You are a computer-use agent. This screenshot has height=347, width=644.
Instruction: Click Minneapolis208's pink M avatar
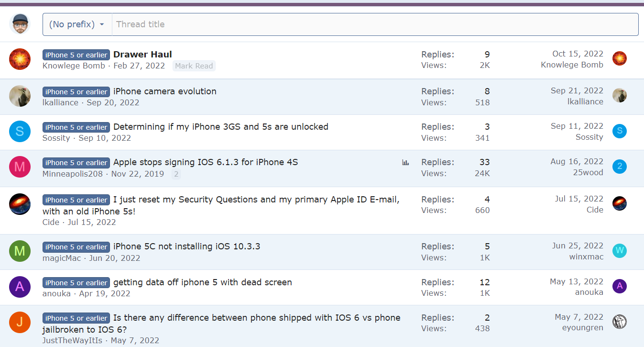coord(20,167)
